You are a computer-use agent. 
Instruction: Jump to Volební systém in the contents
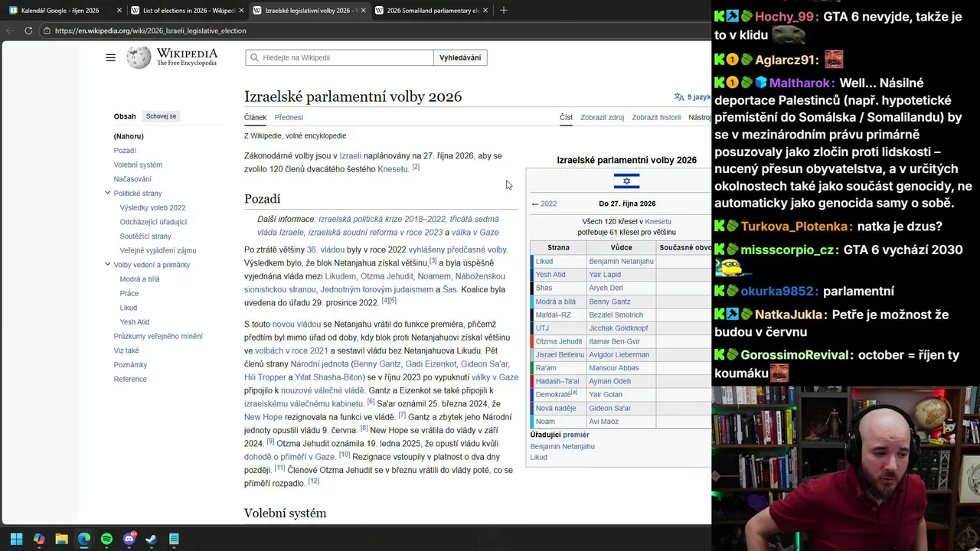coord(138,165)
